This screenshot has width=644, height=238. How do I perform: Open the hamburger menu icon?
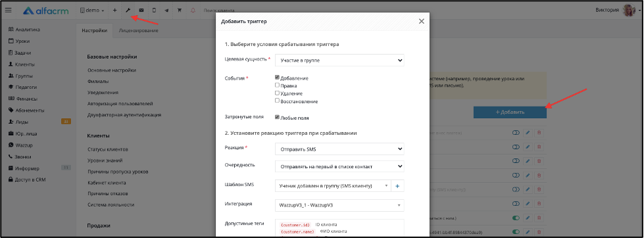pos(8,11)
